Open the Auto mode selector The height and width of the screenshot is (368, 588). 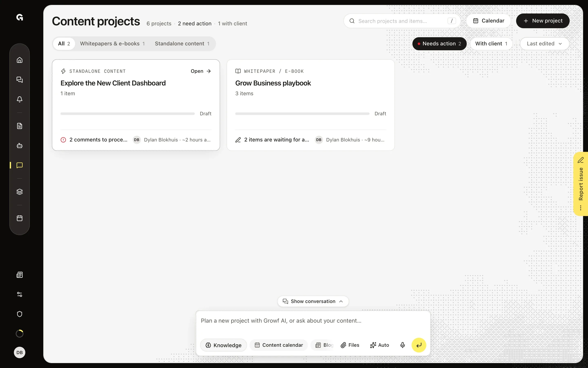pos(379,345)
